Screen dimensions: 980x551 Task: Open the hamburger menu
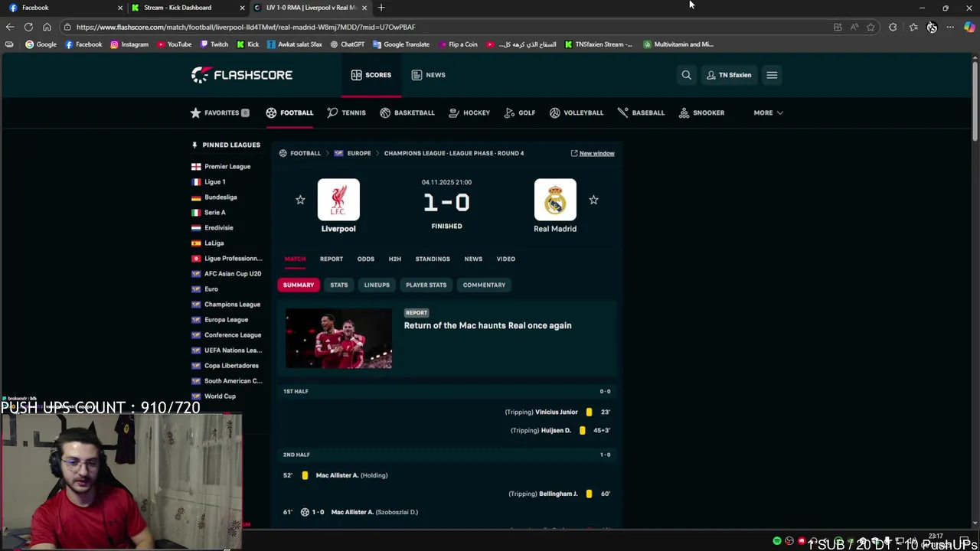(772, 75)
